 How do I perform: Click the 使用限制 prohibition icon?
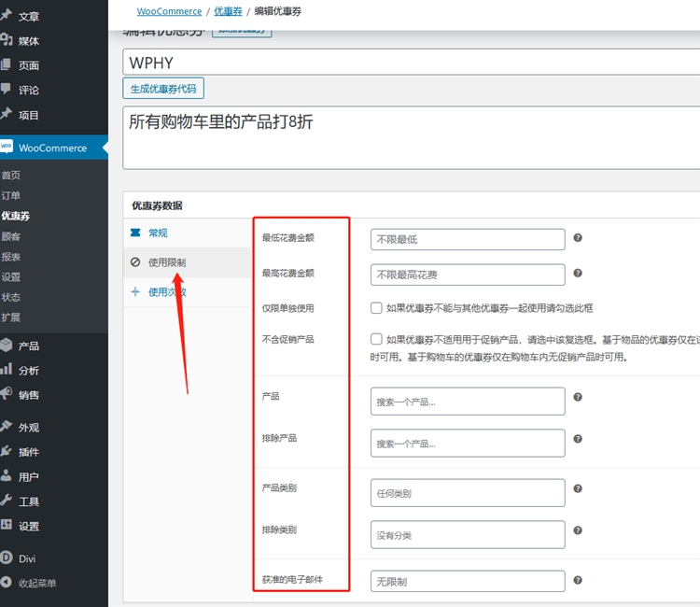135,262
